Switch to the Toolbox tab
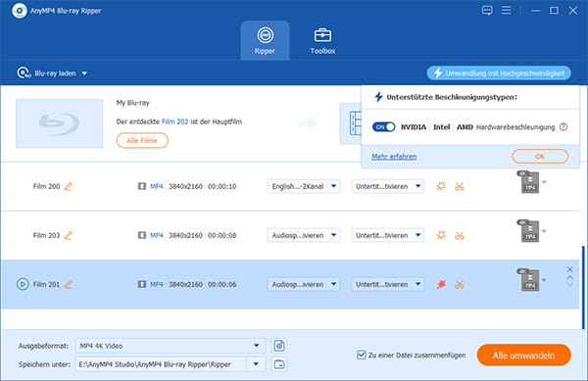This screenshot has width=588, height=381. point(322,40)
